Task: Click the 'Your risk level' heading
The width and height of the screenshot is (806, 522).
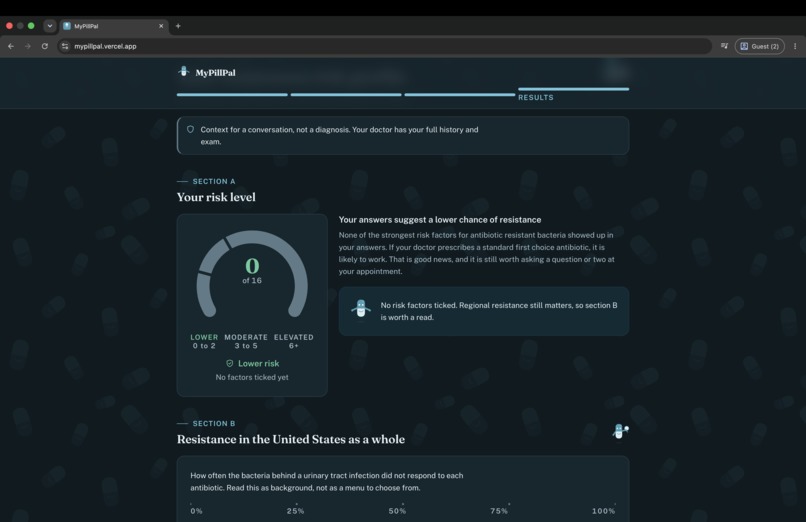Action: 216,197
